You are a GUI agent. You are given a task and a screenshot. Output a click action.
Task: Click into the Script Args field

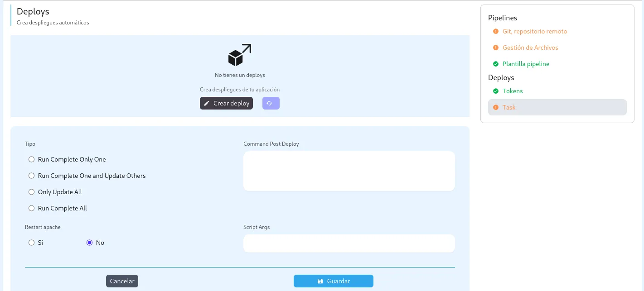(x=349, y=243)
